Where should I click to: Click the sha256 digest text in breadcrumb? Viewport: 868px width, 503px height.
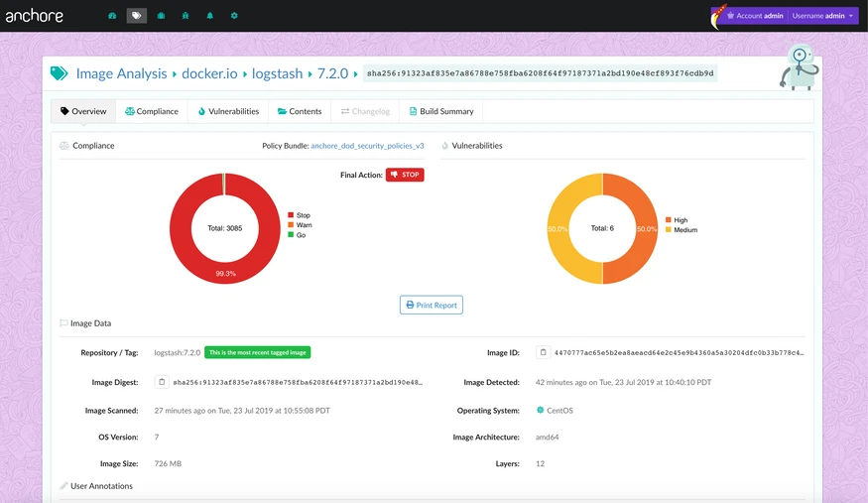click(x=541, y=73)
